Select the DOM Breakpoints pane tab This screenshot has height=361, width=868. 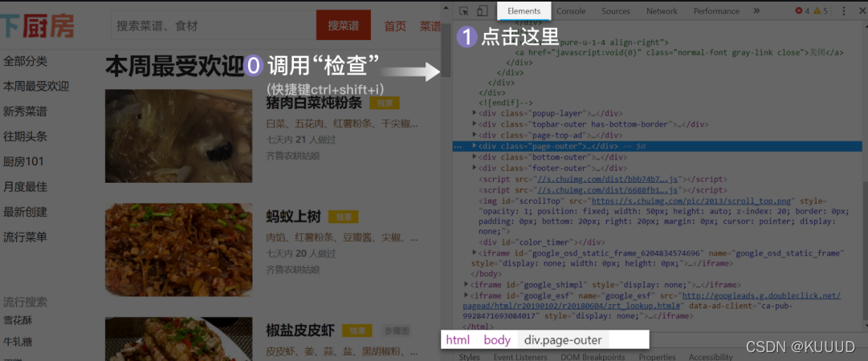pyautogui.click(x=593, y=357)
